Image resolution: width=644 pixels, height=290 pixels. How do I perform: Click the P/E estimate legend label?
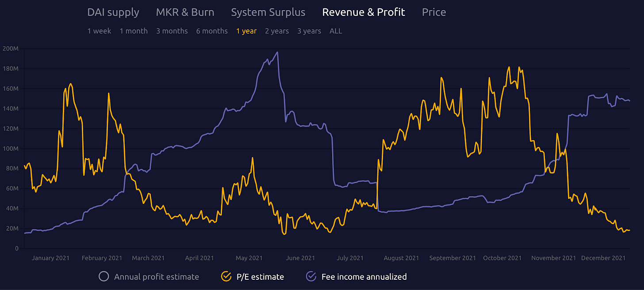[260, 277]
